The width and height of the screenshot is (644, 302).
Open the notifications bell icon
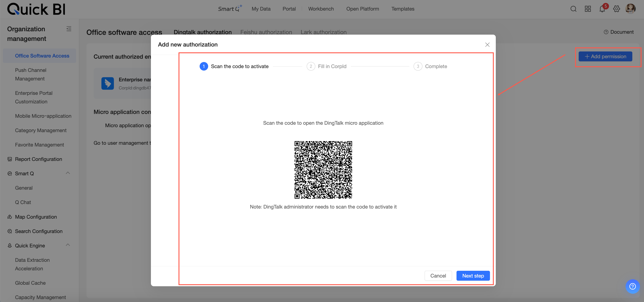pyautogui.click(x=602, y=9)
